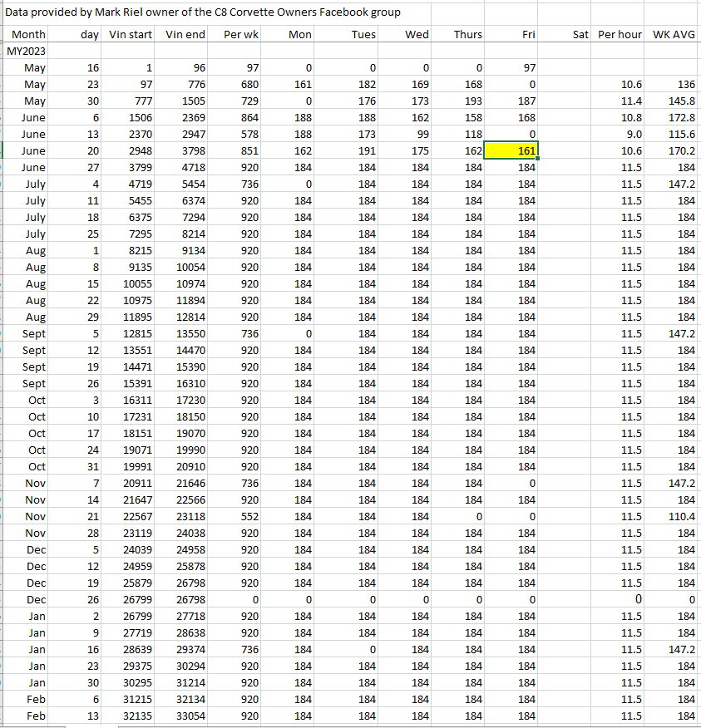The height and width of the screenshot is (728, 701).
Task: Click the "Sat" column header cell
Action: [x=580, y=35]
